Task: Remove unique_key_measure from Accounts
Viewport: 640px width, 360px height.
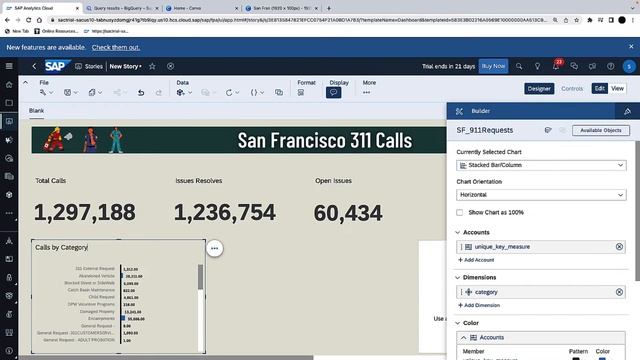Action: click(x=619, y=247)
